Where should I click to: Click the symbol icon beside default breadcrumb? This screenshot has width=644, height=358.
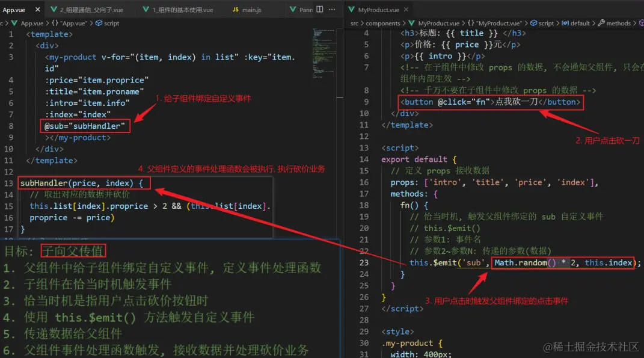tap(566, 23)
